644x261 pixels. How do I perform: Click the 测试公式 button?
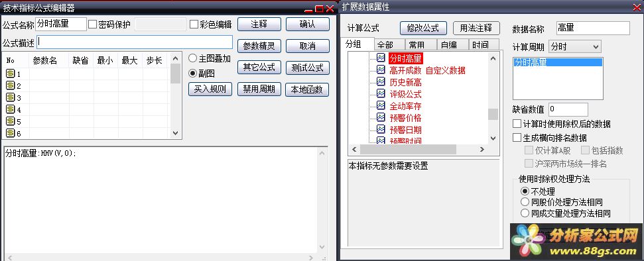[308, 68]
